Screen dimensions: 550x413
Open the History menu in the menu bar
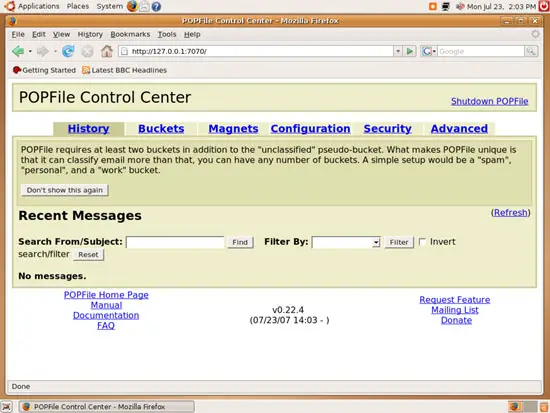(x=90, y=34)
